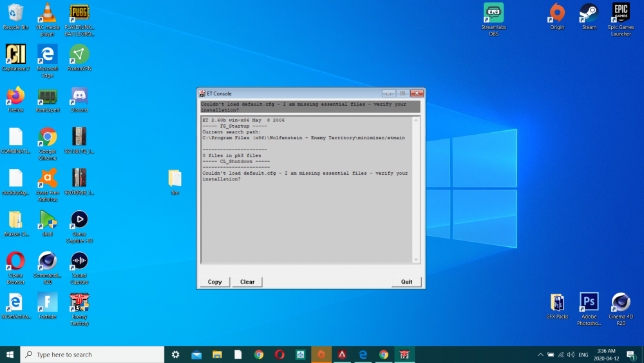Click the Copy button in ET Console
The height and width of the screenshot is (363, 644).
coord(215,282)
